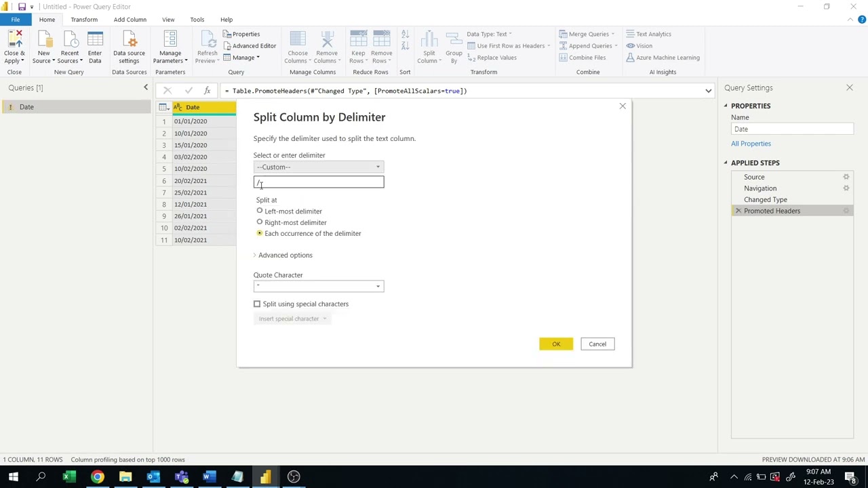Open Chrome from the taskbar
868x488 pixels.
[x=97, y=477]
